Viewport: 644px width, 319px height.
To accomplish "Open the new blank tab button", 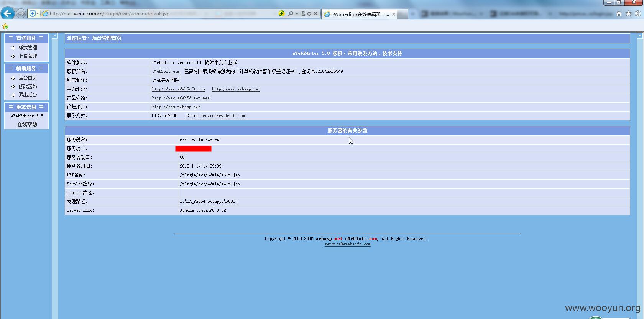I will pos(402,14).
